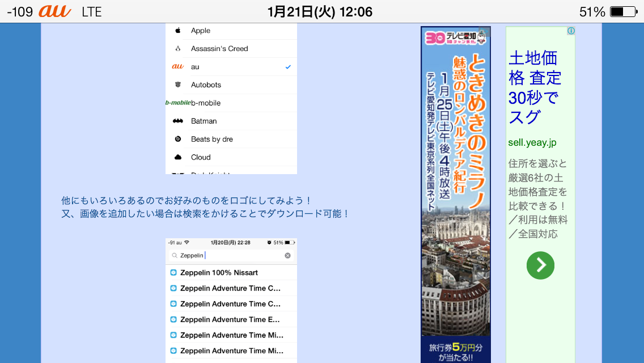Click the clear X in Zeppelin search field
Viewport: 644px width, 363px height.
coord(287,255)
